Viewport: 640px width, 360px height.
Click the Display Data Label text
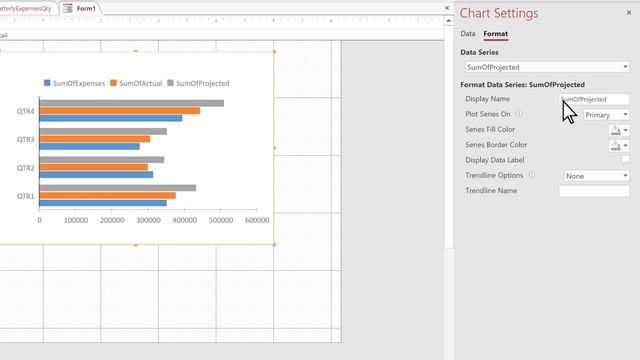(495, 160)
